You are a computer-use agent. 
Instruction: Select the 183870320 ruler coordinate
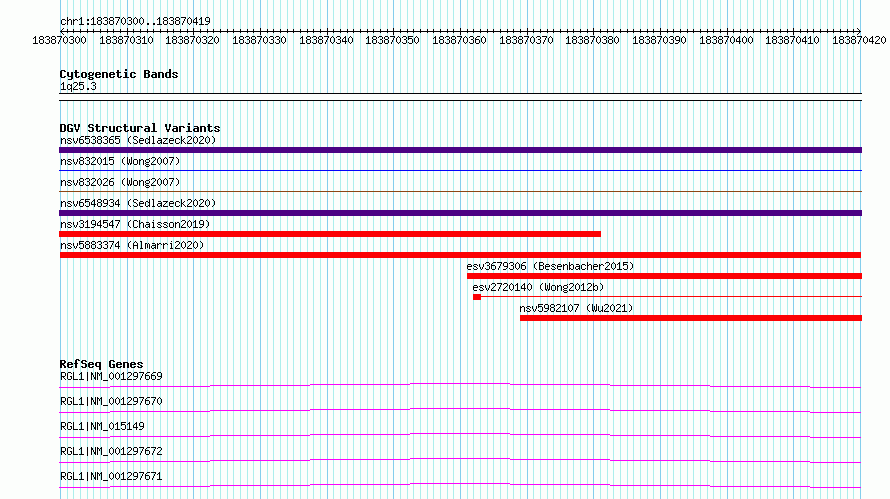pos(192,40)
